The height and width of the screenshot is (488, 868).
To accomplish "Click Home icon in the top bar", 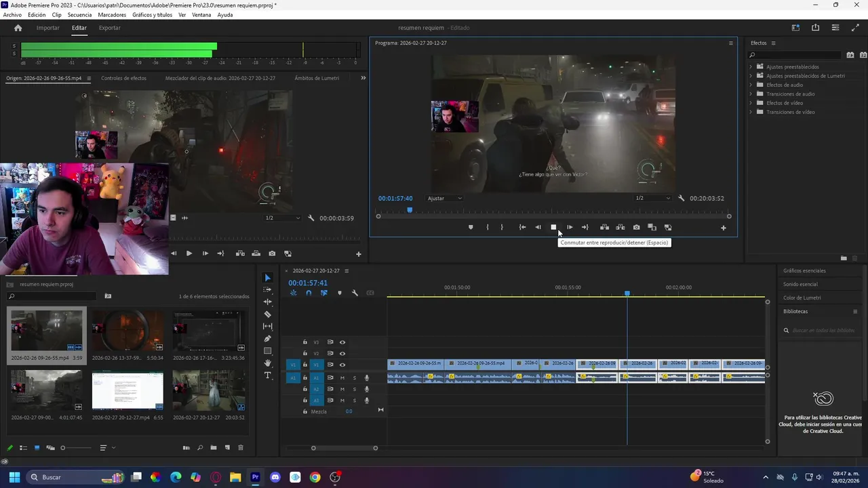I will (x=18, y=28).
